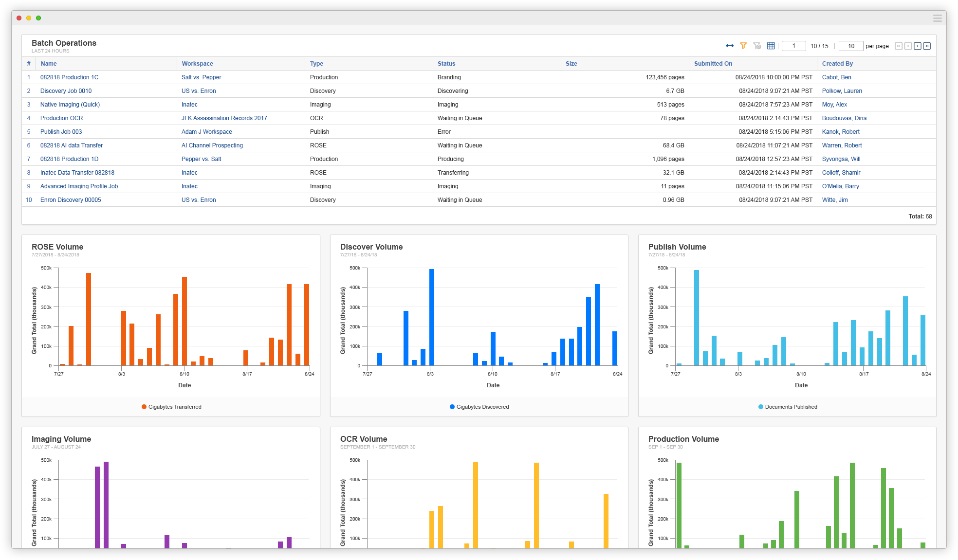Click the ROSE Volume chart title

point(57,247)
